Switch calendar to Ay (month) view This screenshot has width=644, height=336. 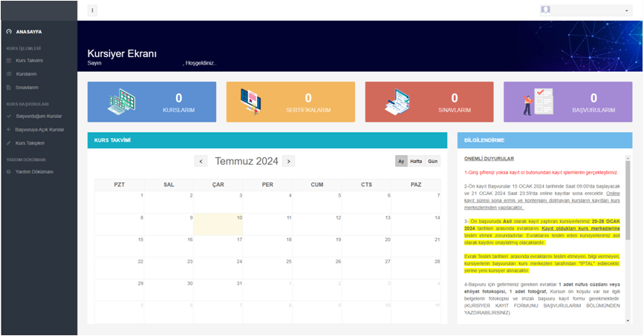click(401, 161)
